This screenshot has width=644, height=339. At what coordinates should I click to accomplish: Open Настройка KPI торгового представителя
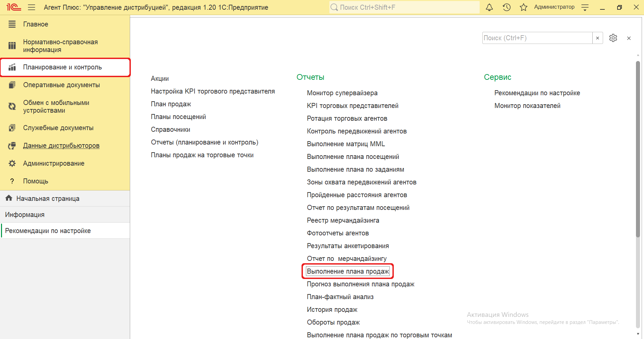pos(213,91)
